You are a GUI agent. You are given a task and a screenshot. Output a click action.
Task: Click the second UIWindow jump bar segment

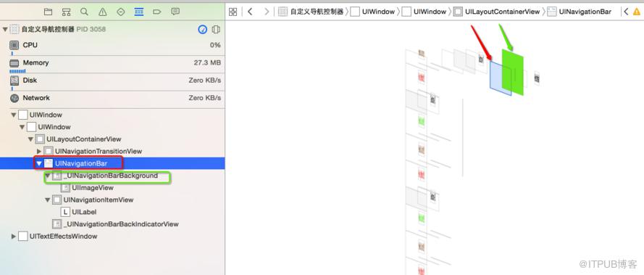[x=425, y=12]
